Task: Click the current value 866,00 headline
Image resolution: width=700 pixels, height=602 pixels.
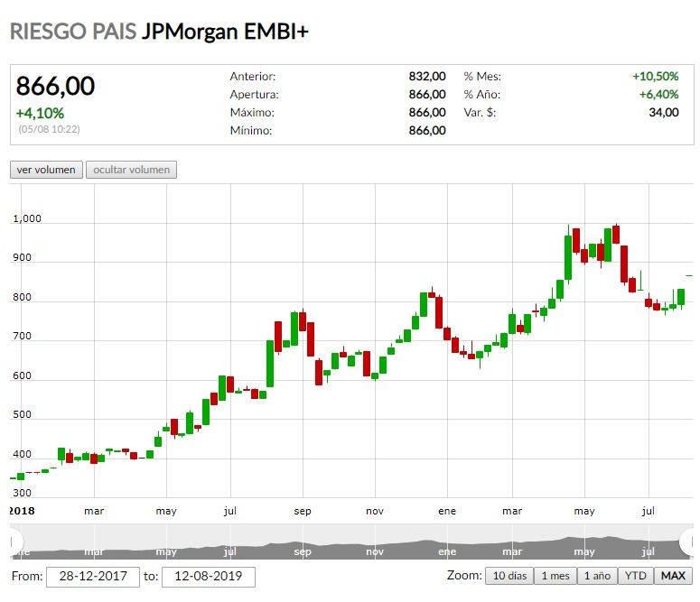Action: [x=55, y=86]
